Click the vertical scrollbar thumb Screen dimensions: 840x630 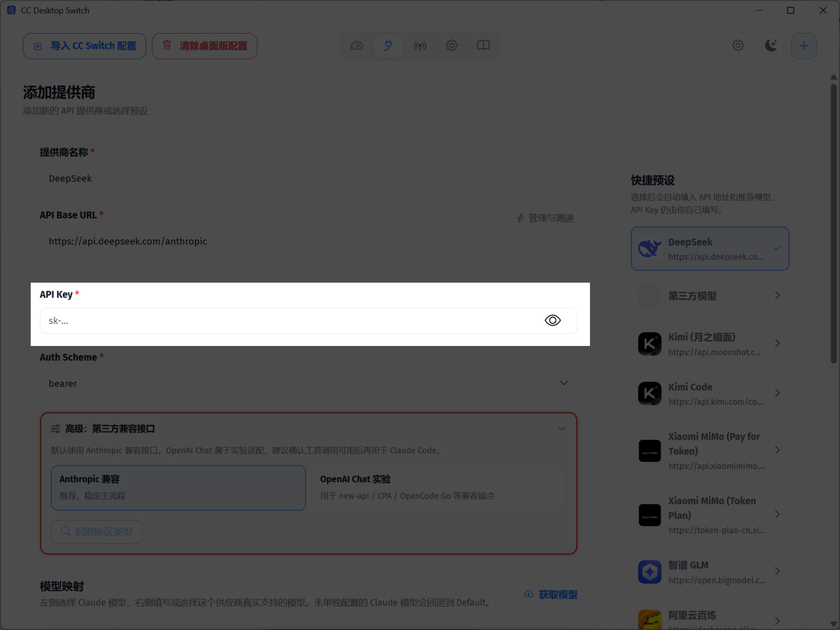coord(833,223)
